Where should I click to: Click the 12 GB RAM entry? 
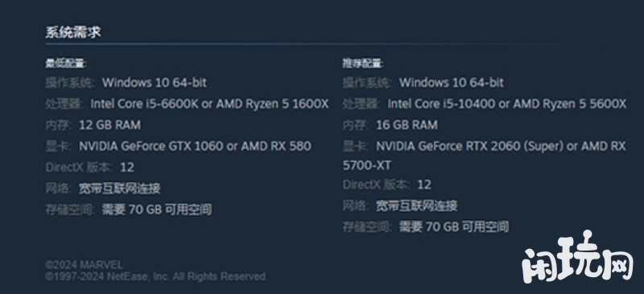pos(93,125)
